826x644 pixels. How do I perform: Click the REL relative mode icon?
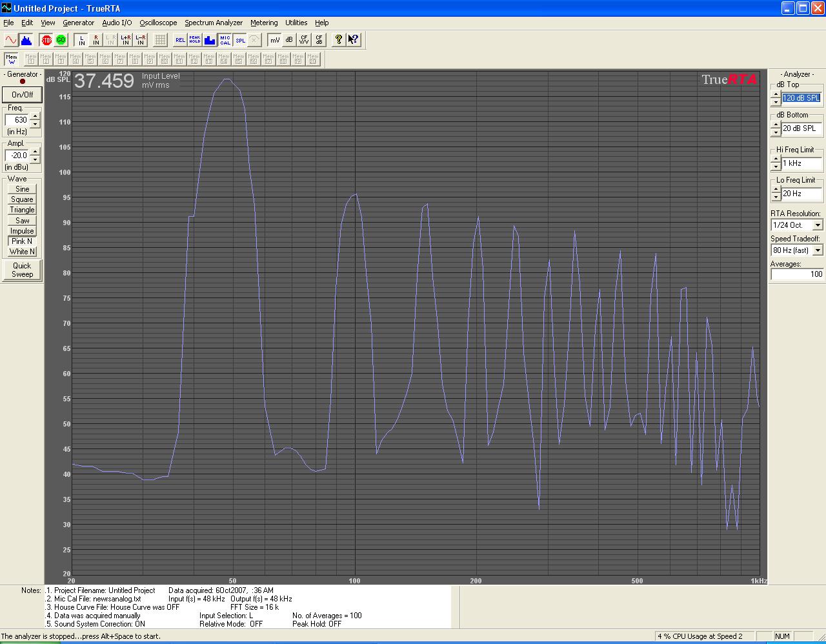click(x=180, y=40)
